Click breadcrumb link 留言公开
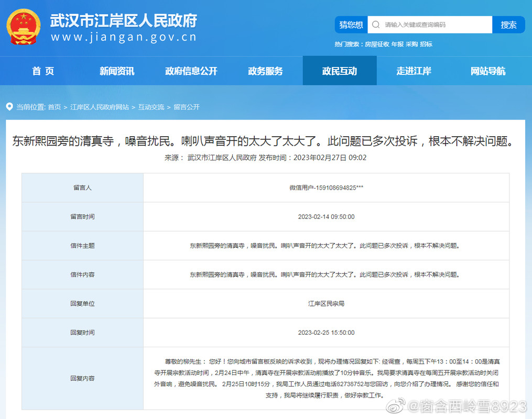Image resolution: width=532 pixels, height=419 pixels. tap(187, 107)
